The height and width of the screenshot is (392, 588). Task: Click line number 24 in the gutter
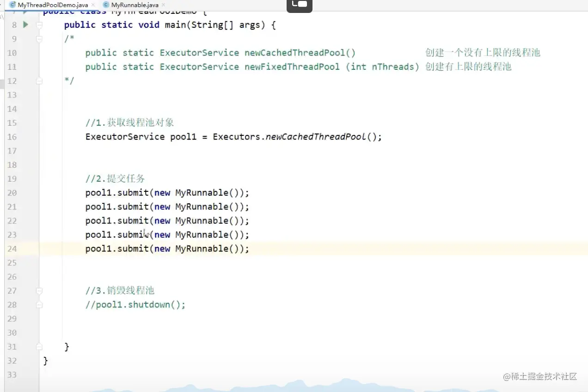[12, 249]
